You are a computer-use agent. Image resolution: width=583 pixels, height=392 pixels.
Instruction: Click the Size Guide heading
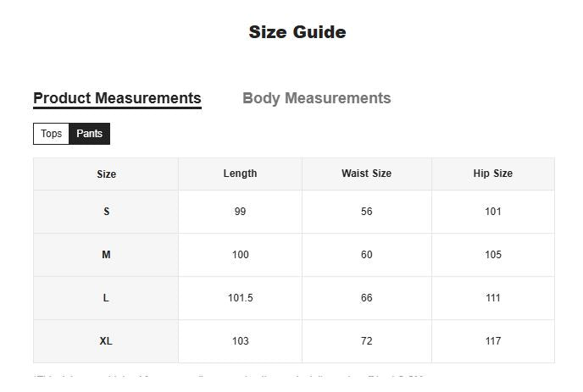click(x=297, y=32)
